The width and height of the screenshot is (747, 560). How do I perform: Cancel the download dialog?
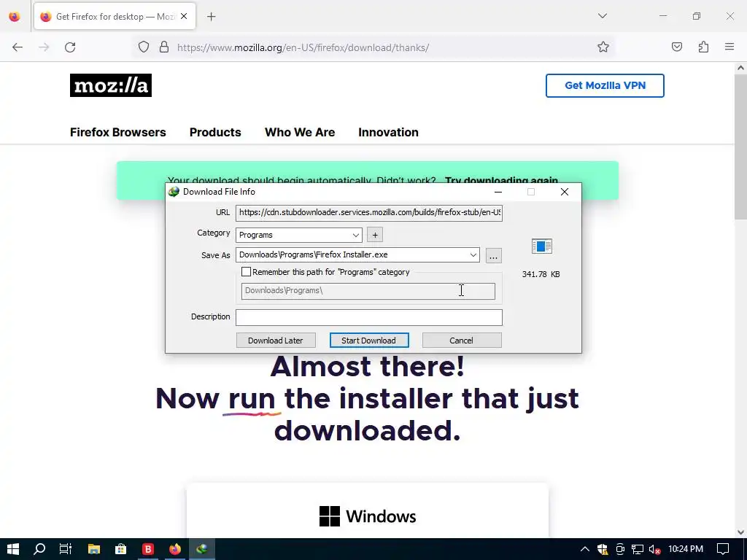point(461,341)
